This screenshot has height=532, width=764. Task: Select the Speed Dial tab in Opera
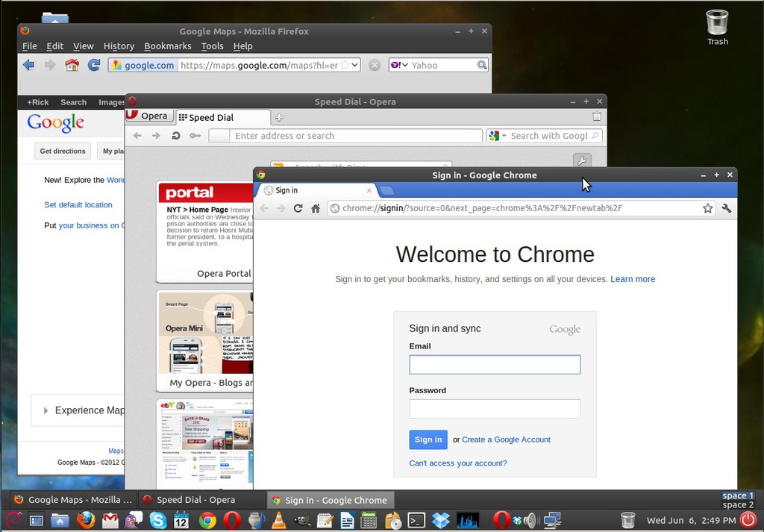223,117
